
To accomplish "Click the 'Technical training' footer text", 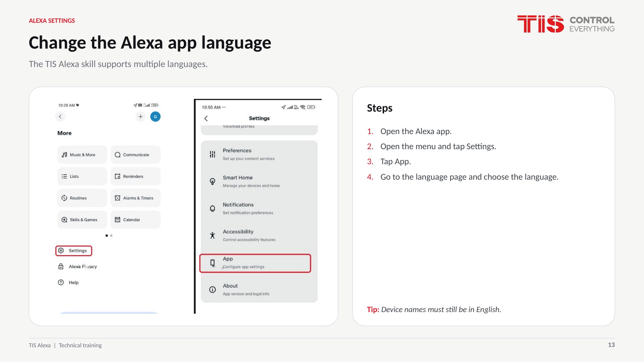I will (x=80, y=345).
